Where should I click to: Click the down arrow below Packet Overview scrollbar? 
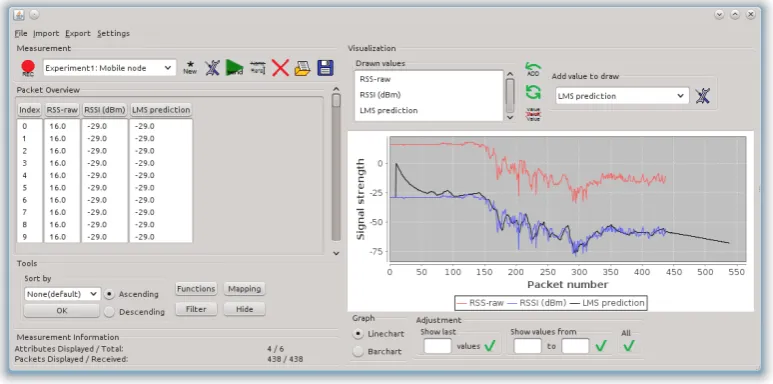tap(336, 253)
